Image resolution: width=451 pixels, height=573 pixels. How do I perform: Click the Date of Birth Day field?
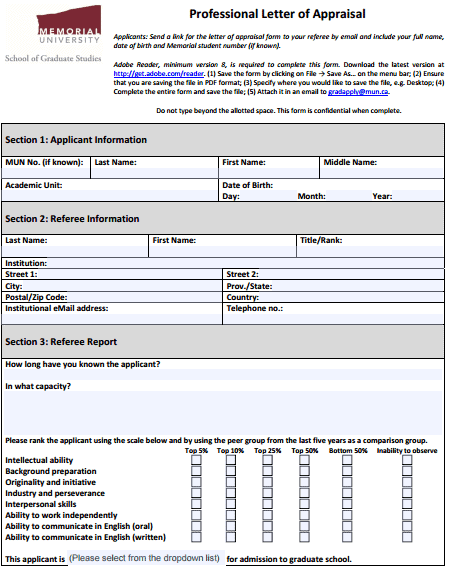[268, 196]
